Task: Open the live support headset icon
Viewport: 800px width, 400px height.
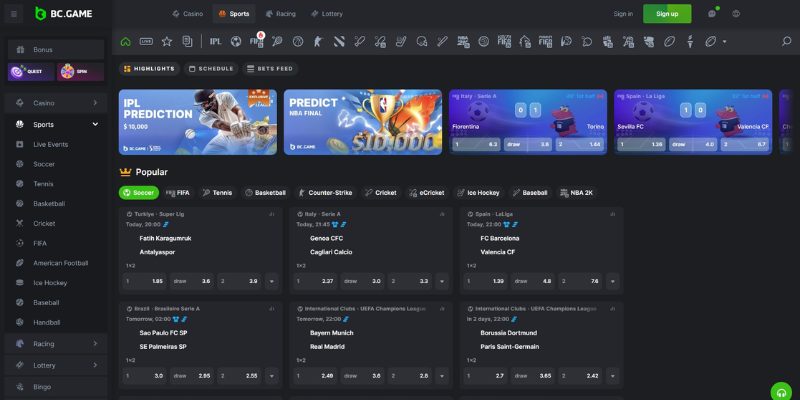Action: tap(781, 391)
